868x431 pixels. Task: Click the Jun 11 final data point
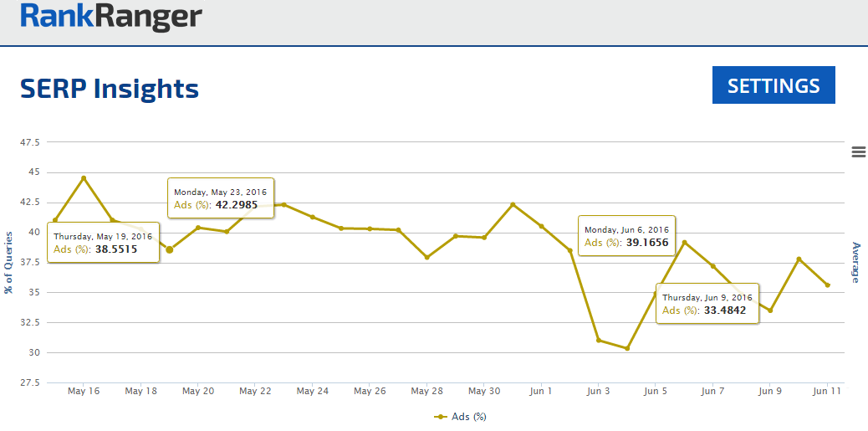[x=828, y=285]
